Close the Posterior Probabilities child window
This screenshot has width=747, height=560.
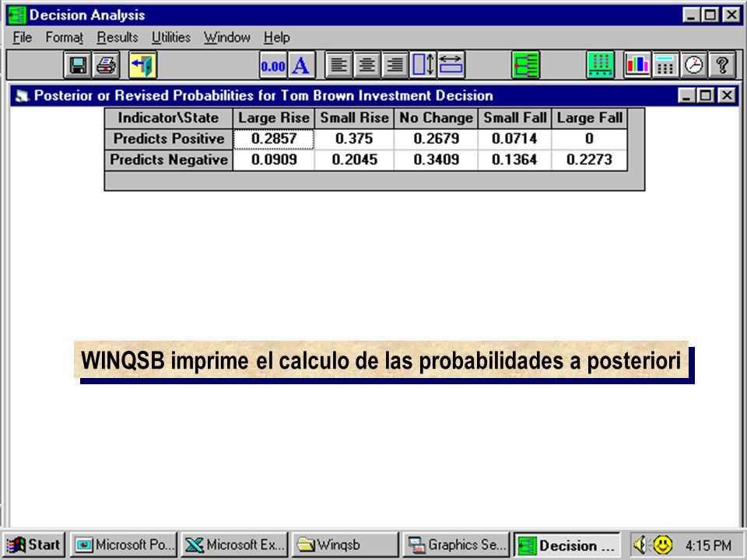click(x=727, y=96)
